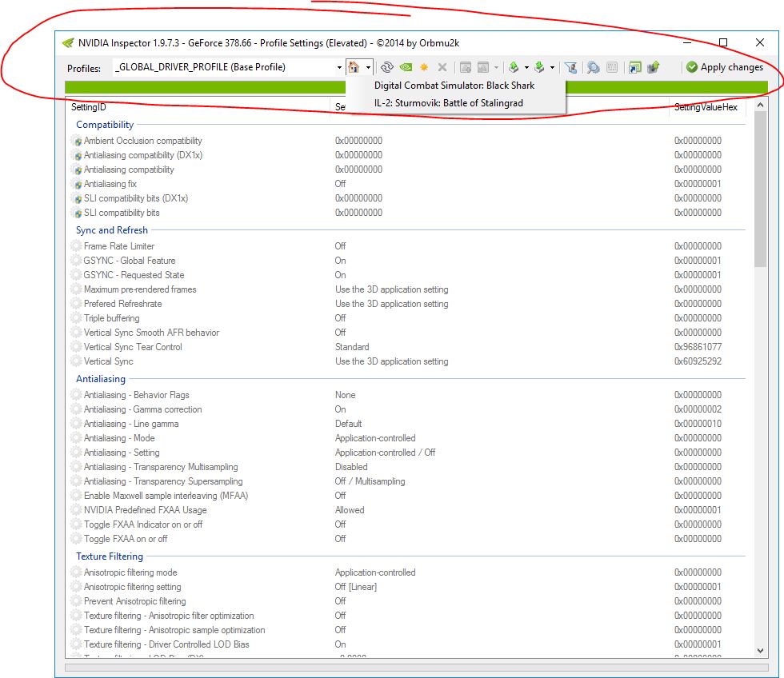
Task: Click the gear icon beside Antialiasing - Mode
Action: pos(76,437)
